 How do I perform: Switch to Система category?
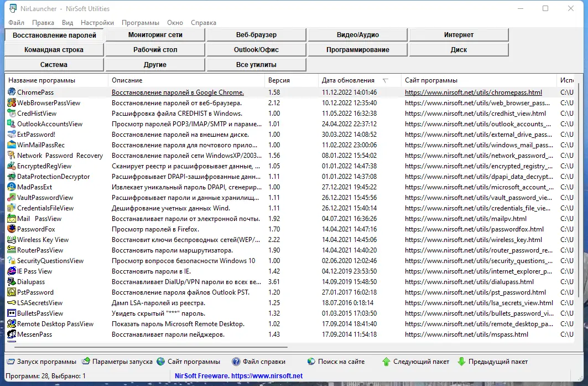(x=54, y=65)
